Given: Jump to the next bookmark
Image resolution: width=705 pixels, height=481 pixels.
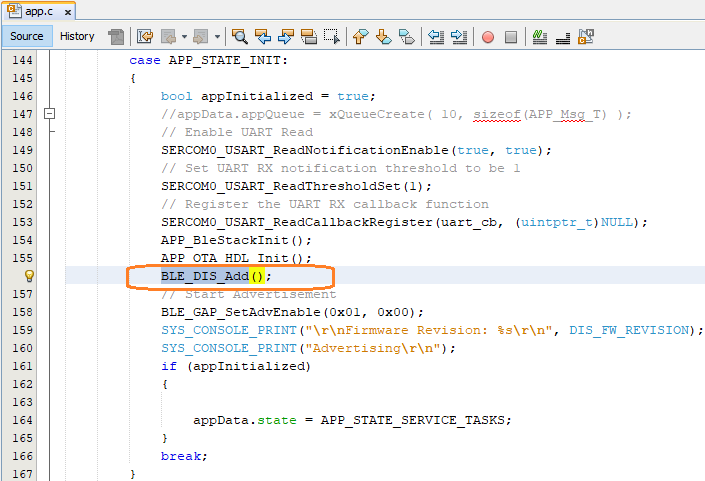Looking at the screenshot, I should (383, 37).
